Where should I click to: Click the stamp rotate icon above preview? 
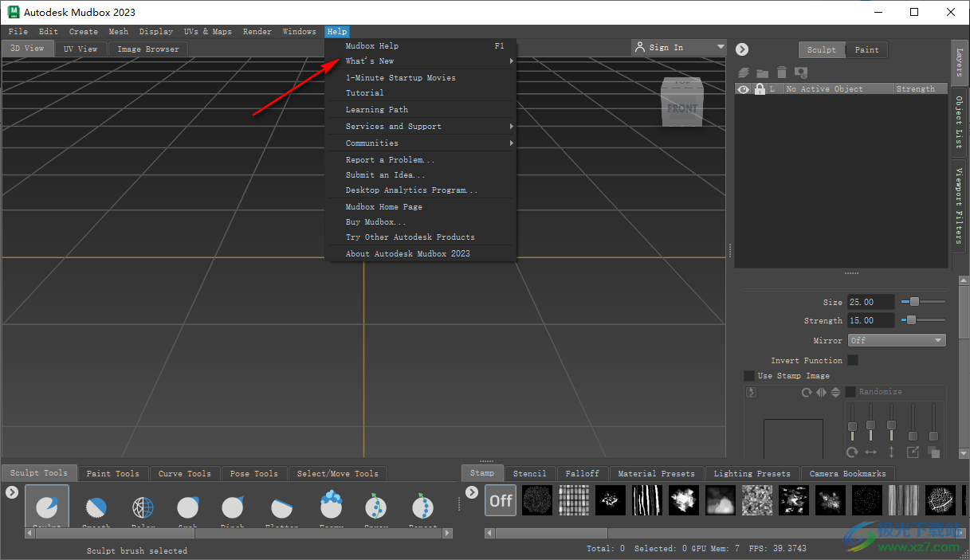807,392
